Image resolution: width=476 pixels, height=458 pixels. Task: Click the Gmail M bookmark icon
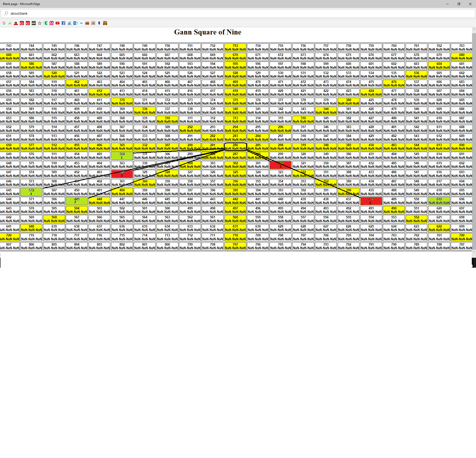[x=52, y=23]
